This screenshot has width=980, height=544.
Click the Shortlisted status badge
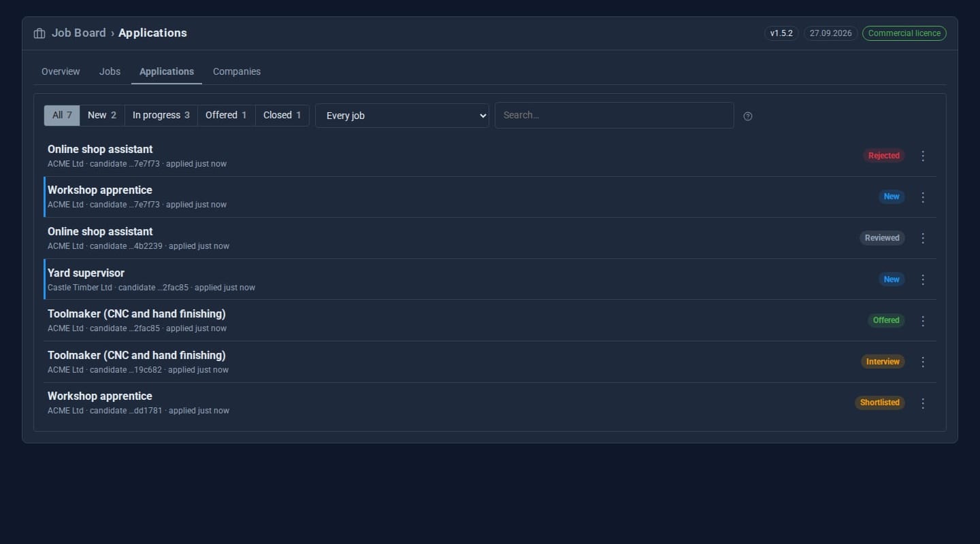[880, 403]
